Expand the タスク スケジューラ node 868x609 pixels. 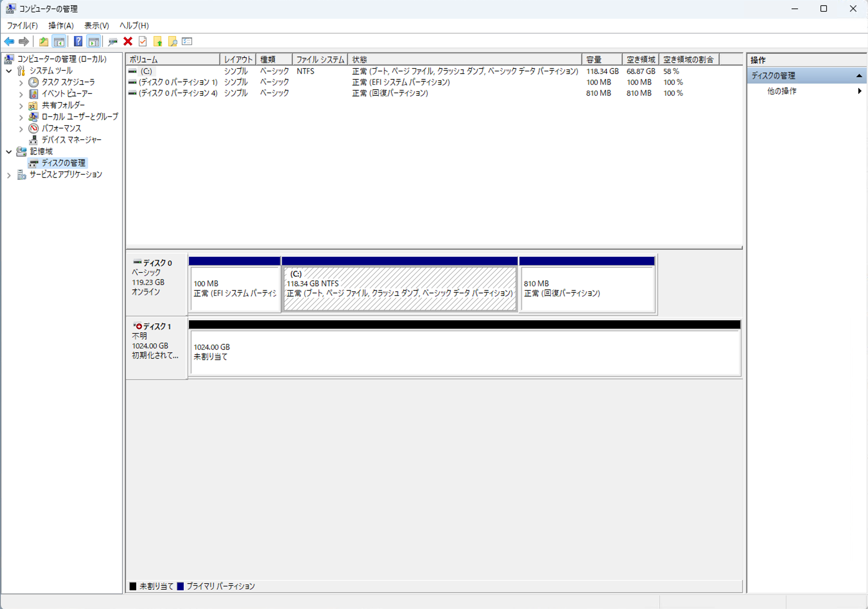[21, 83]
